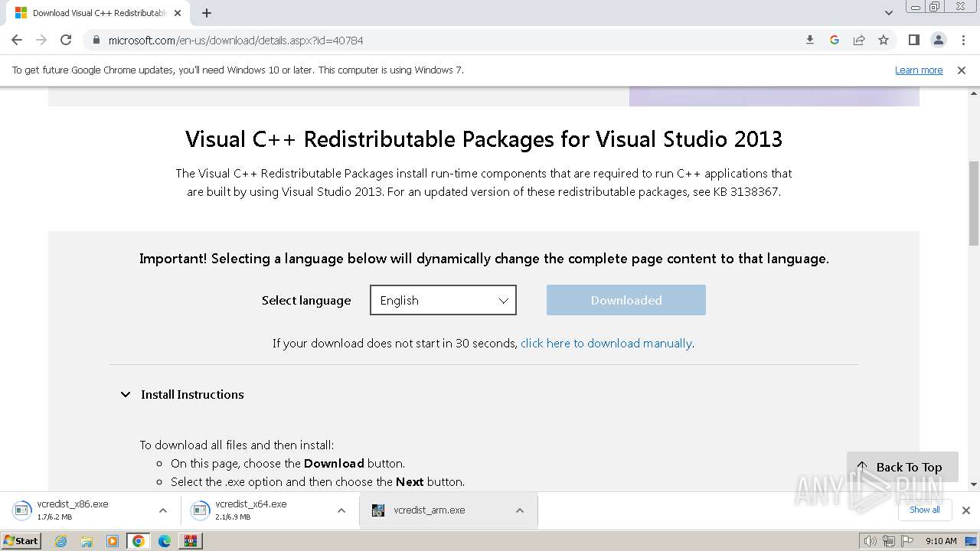Viewport: 980px width, 551px height.
Task: Open vcredist_arm.exe download options arrow
Action: point(520,510)
